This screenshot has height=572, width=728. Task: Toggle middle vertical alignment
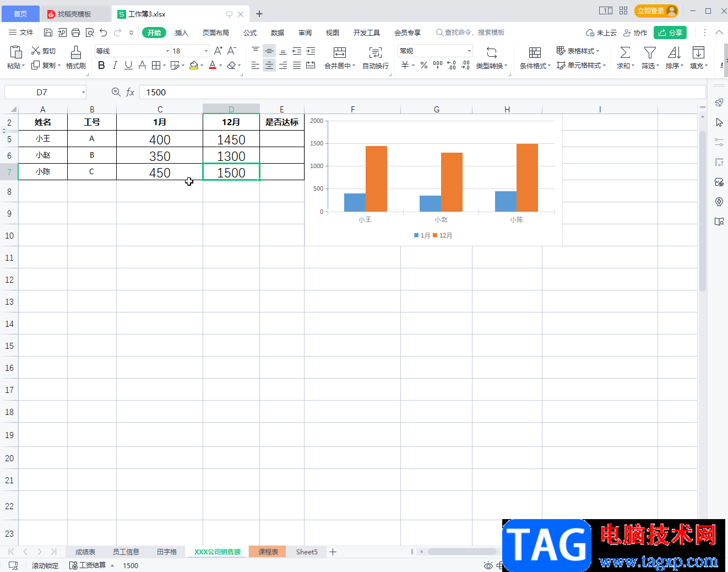[269, 51]
